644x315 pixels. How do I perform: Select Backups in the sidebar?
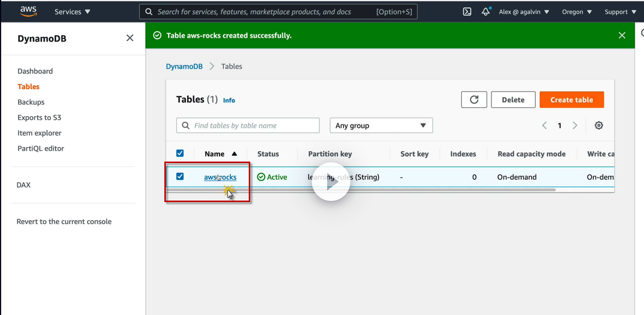31,102
